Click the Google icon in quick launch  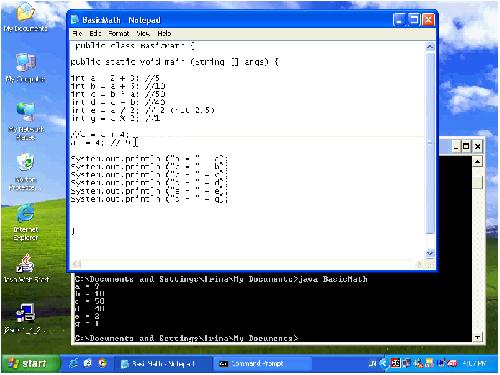coord(102,363)
